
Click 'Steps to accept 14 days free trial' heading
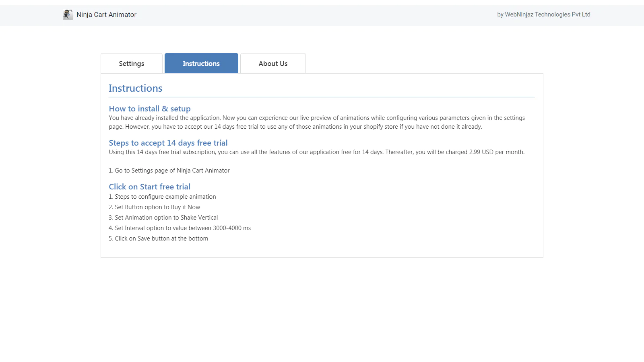pyautogui.click(x=168, y=143)
